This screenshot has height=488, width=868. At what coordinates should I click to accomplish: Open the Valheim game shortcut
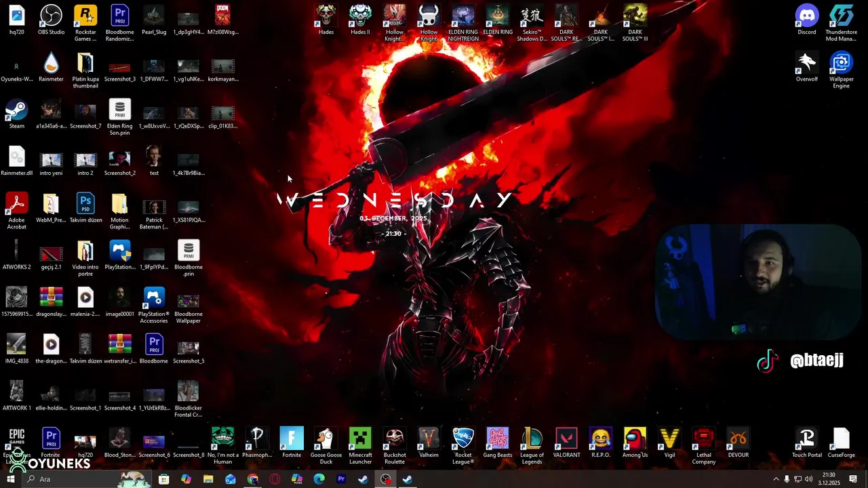click(429, 443)
